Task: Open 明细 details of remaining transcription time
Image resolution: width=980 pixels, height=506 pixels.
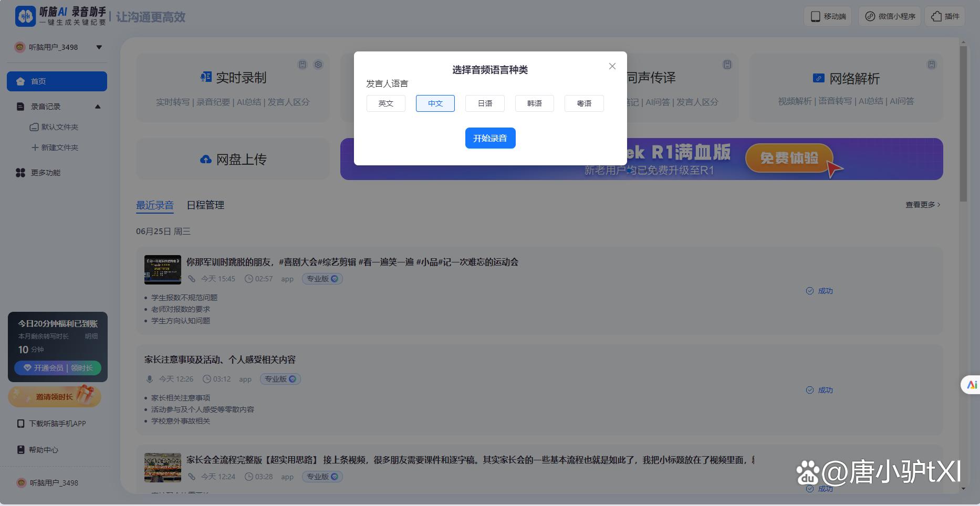Action: tap(90, 336)
